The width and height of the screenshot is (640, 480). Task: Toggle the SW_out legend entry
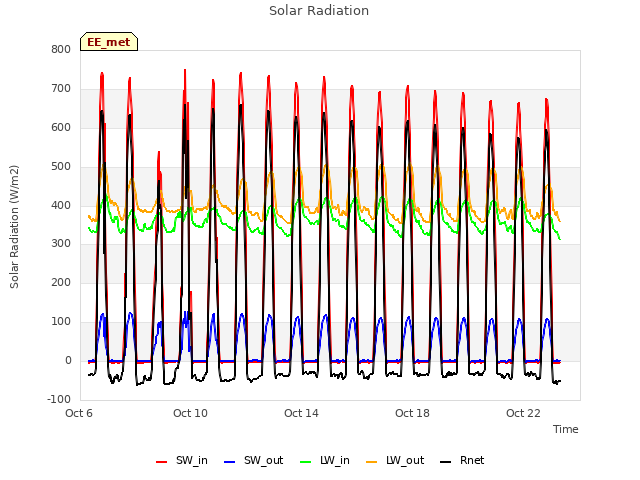click(253, 460)
